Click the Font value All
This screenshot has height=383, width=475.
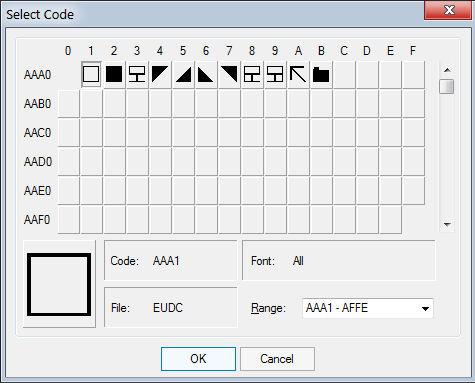point(298,261)
